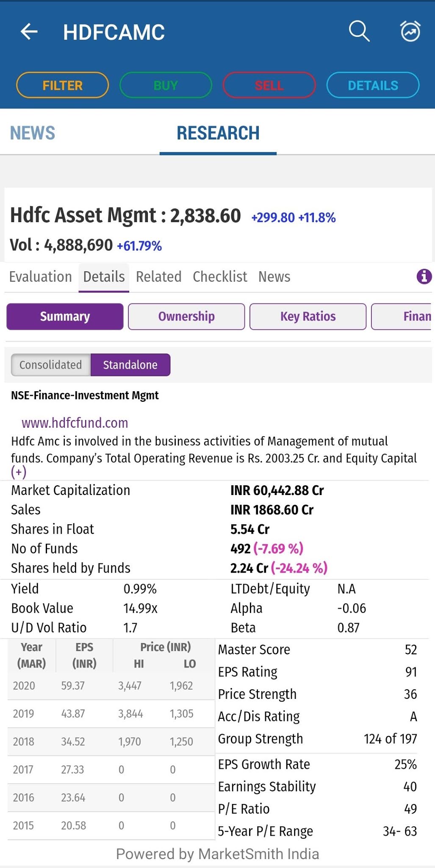Screen dimensions: 435x868
Task: Select the Key Ratios section button
Action: [308, 317]
